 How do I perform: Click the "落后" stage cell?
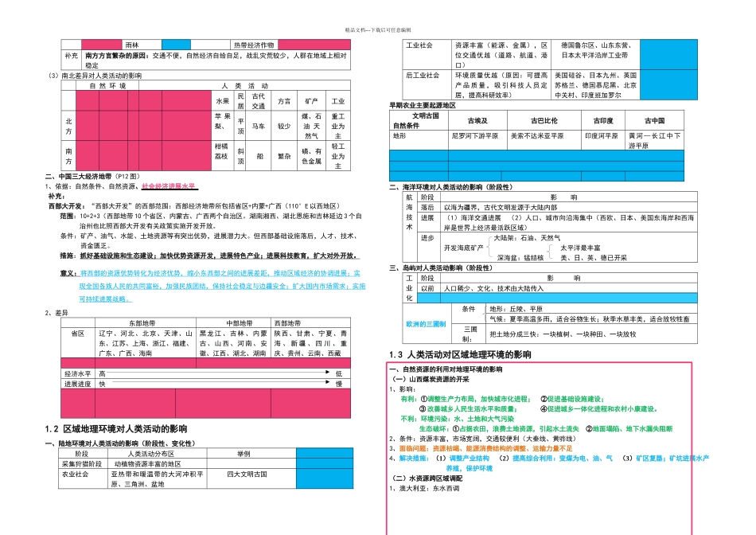(427, 208)
